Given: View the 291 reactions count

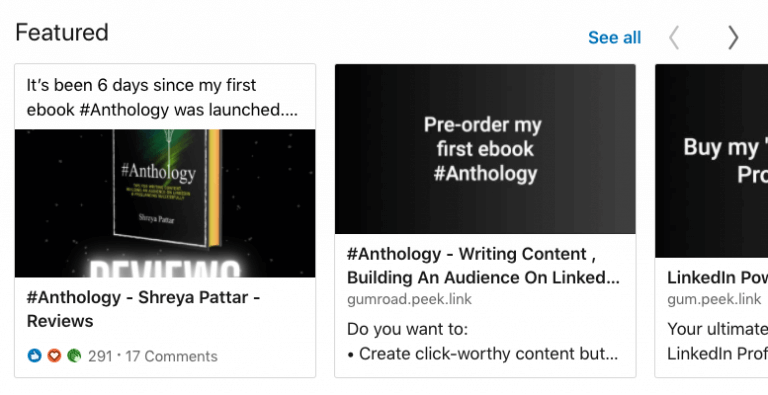Looking at the screenshot, I should tap(100, 356).
